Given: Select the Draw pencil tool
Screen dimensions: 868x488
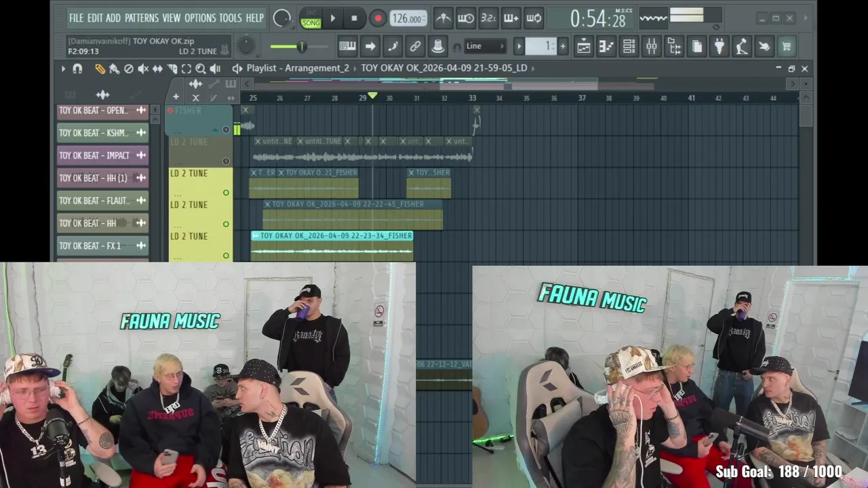Looking at the screenshot, I should tap(100, 68).
